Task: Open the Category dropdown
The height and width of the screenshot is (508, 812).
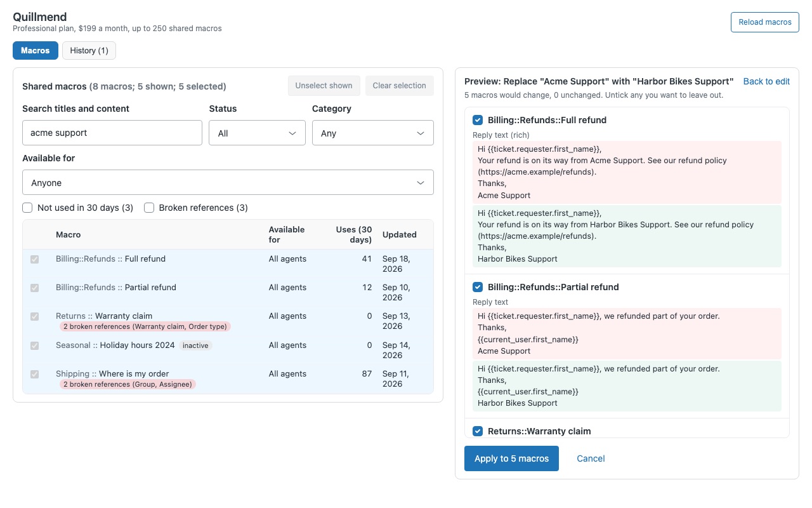Action: click(x=373, y=133)
